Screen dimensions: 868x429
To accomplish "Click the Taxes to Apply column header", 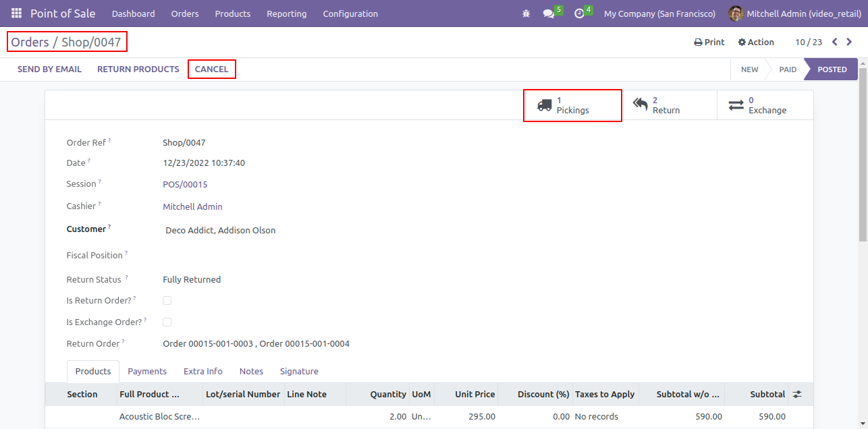I will click(x=605, y=394).
